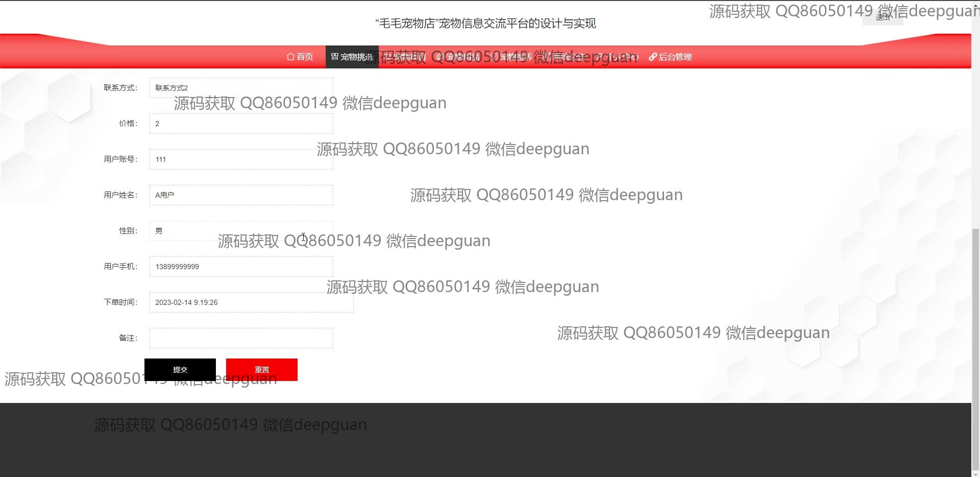Select the 宠物挑选 navigation tab
The image size is (980, 477).
(352, 57)
